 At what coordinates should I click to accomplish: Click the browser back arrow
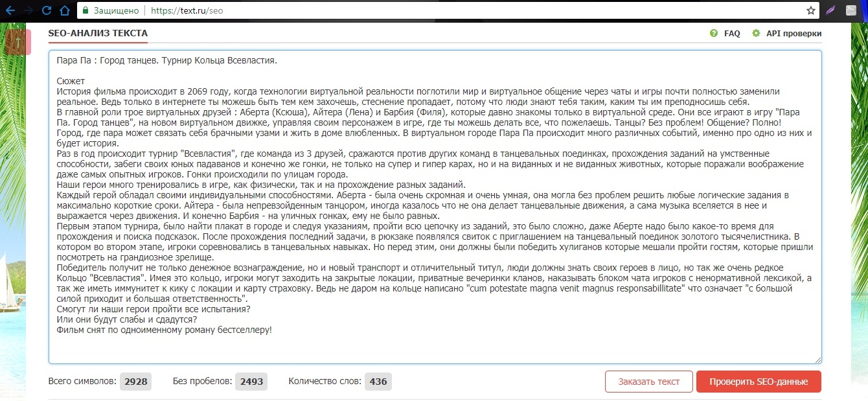click(10, 10)
